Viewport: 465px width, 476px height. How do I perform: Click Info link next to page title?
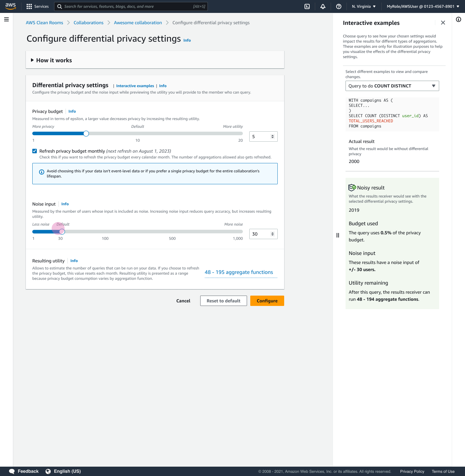tap(187, 40)
